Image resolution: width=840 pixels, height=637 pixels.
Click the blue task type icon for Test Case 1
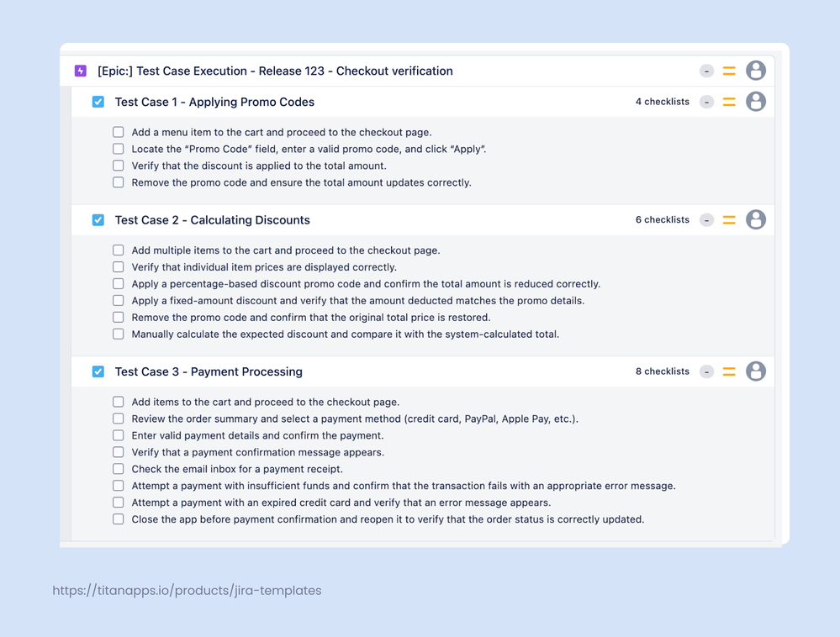[98, 101]
